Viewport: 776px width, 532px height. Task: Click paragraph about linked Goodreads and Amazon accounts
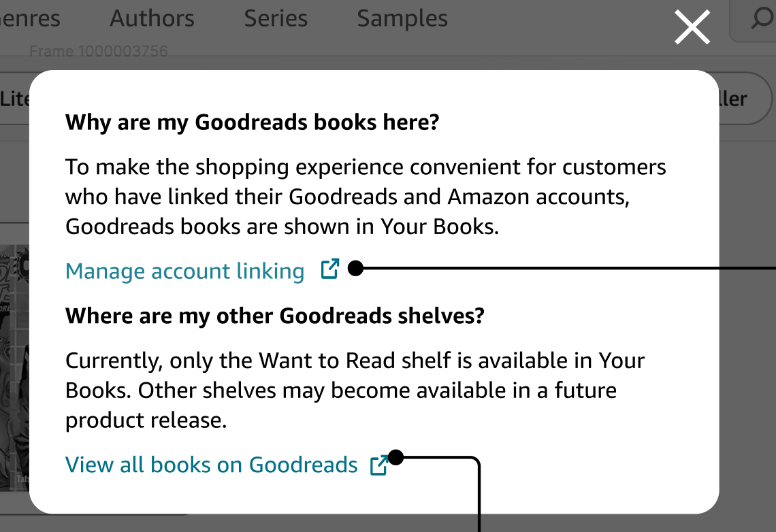(x=365, y=197)
